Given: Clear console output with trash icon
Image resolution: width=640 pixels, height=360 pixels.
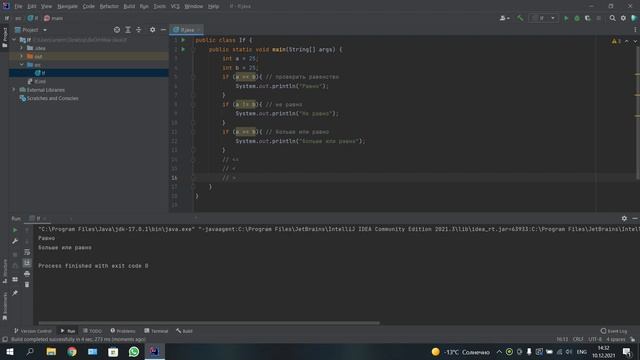Looking at the screenshot, I should 27,284.
